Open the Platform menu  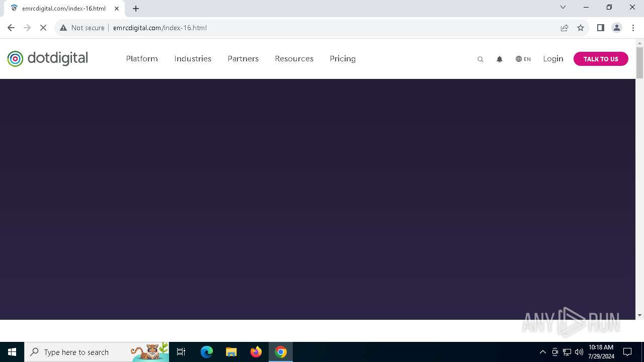142,59
